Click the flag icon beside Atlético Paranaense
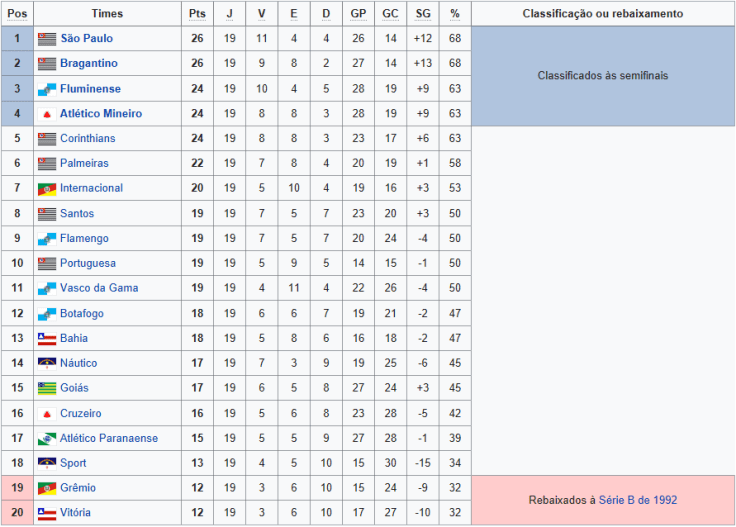 46,438
